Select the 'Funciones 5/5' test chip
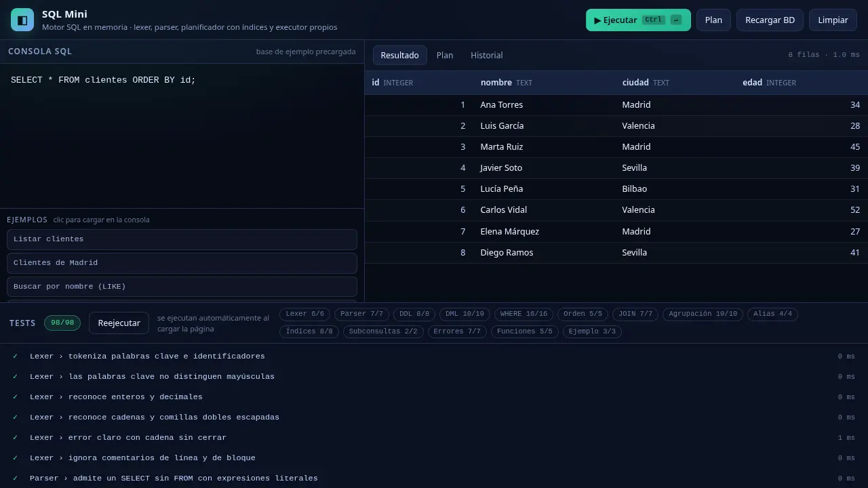868x488 pixels. (x=525, y=332)
